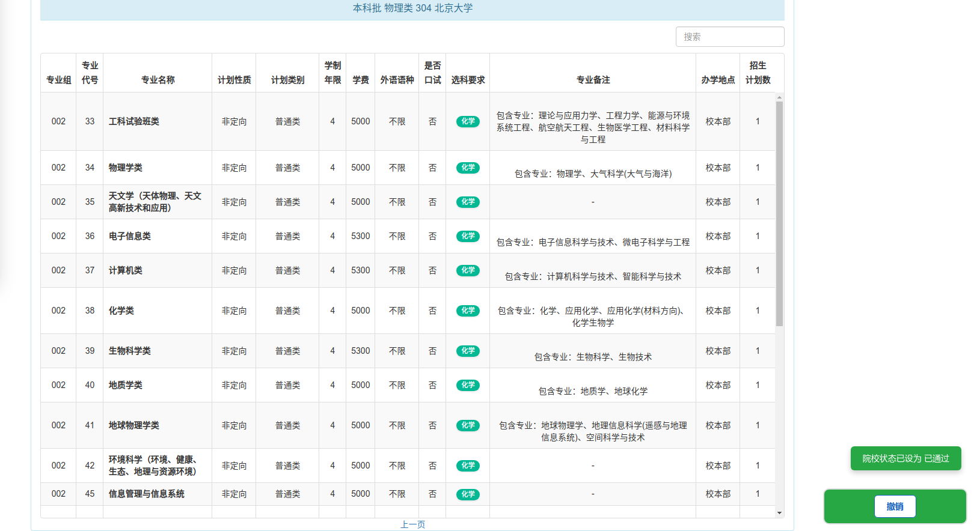Select the 物理学类 major name

(x=126, y=168)
